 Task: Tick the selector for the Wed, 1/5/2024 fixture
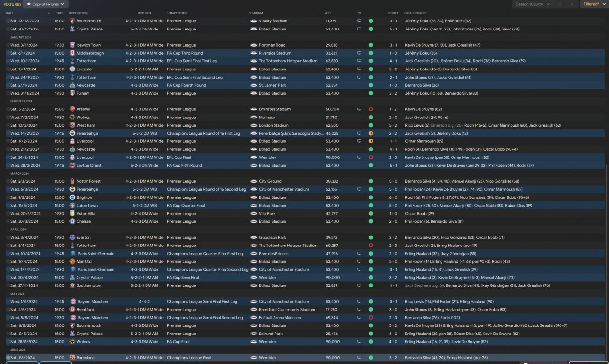[8, 302]
